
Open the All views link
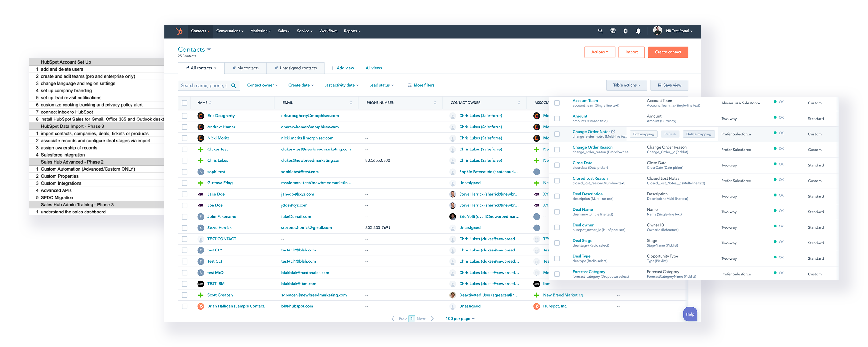[374, 68]
